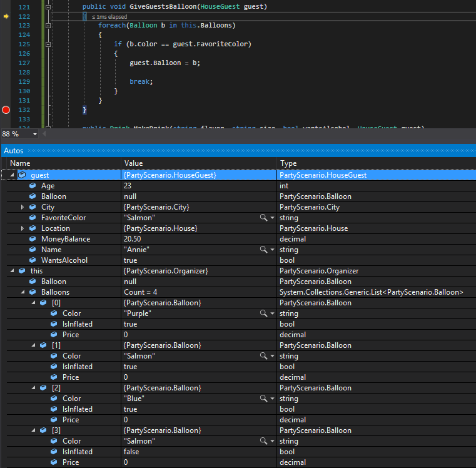This screenshot has width=476, height=468.
Task: Open text visualizer magnifier for FavoriteColor value
Action: click(264, 218)
